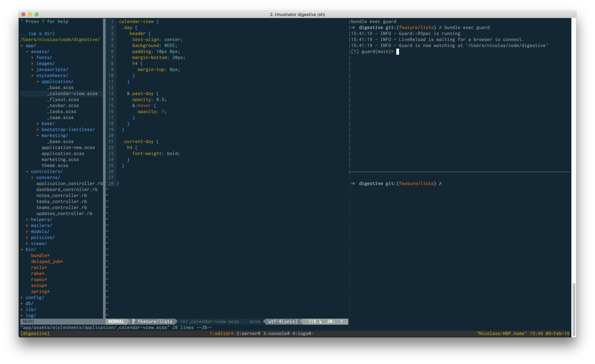Click the git branch icon in the statusline
595x364 pixels.
133,321
